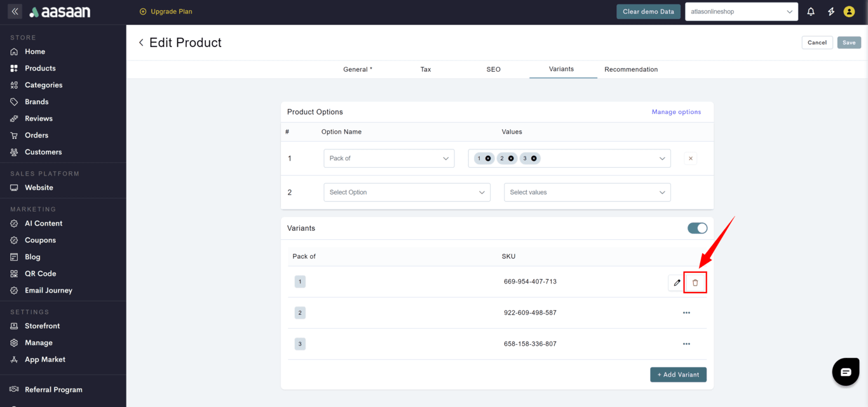The height and width of the screenshot is (407, 868).
Task: Expand the Pack of option dropdown
Action: click(x=389, y=158)
